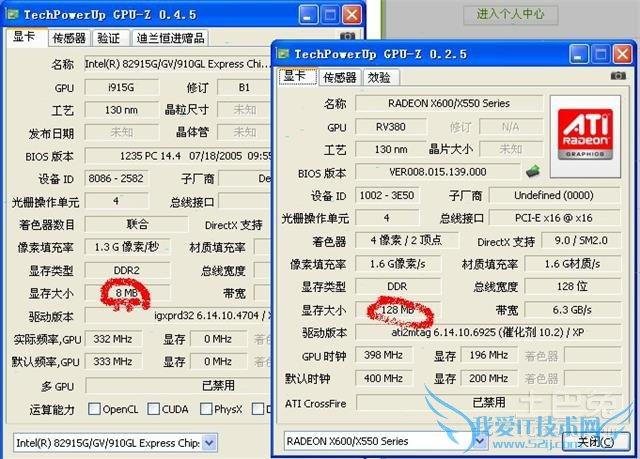This screenshot has height=459, width=640.
Task: Click the ATI Radeon logo image
Action: (x=585, y=136)
